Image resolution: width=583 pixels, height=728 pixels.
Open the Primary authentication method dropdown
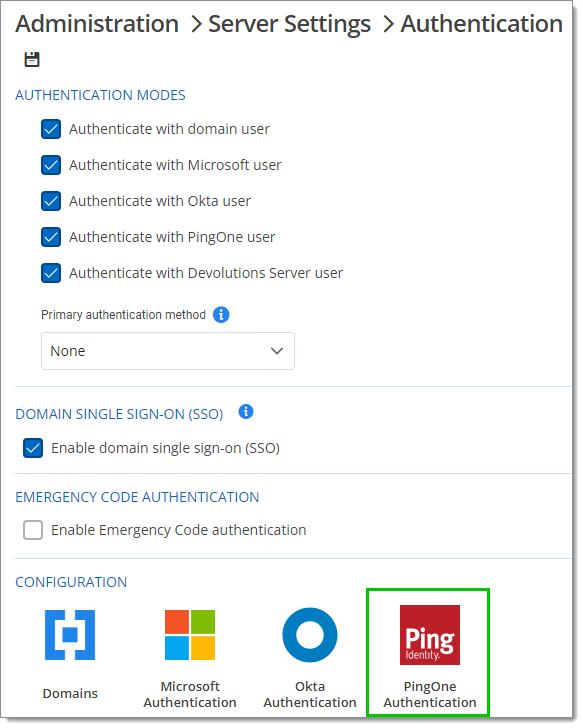[168, 351]
